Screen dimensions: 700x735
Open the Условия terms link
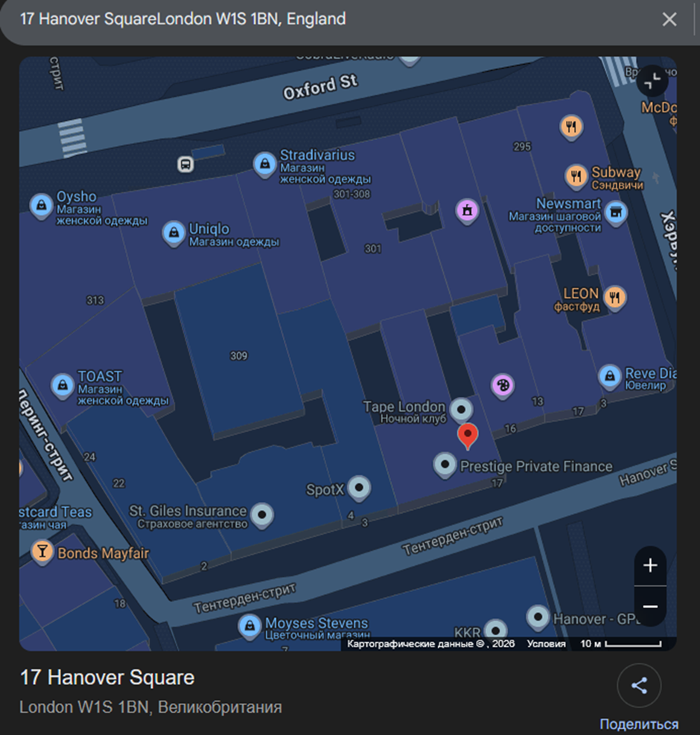point(546,643)
